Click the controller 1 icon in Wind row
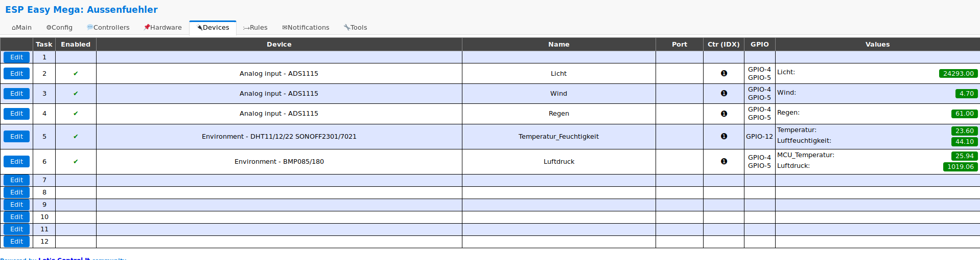This screenshot has height=260, width=980. coord(724,94)
